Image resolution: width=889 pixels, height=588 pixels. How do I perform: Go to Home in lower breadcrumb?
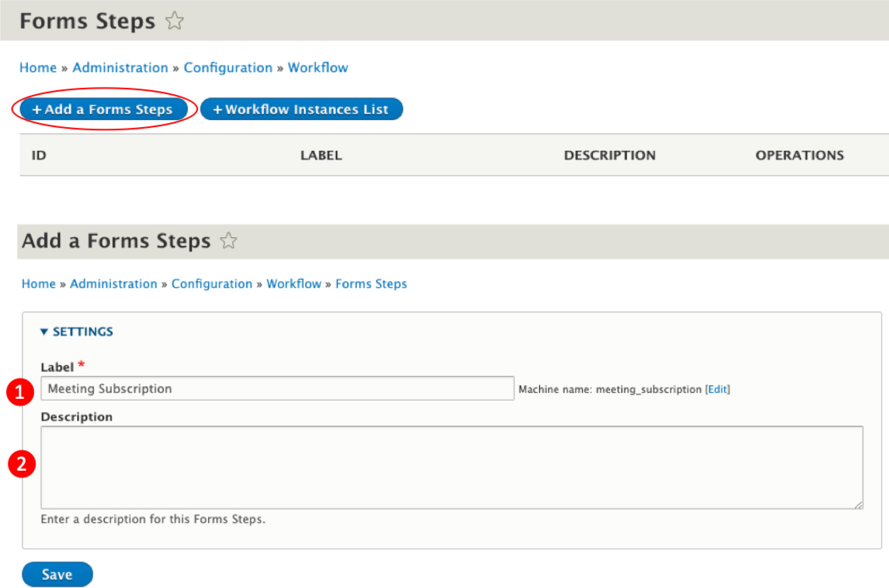coord(39,284)
